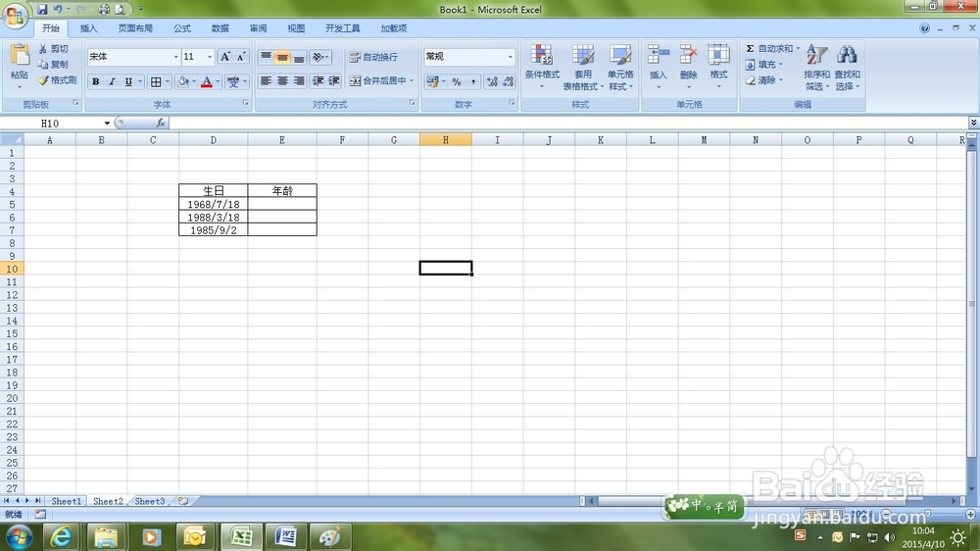Screen dimensions: 980x551
Task: Align text to the right
Action: [x=299, y=81]
